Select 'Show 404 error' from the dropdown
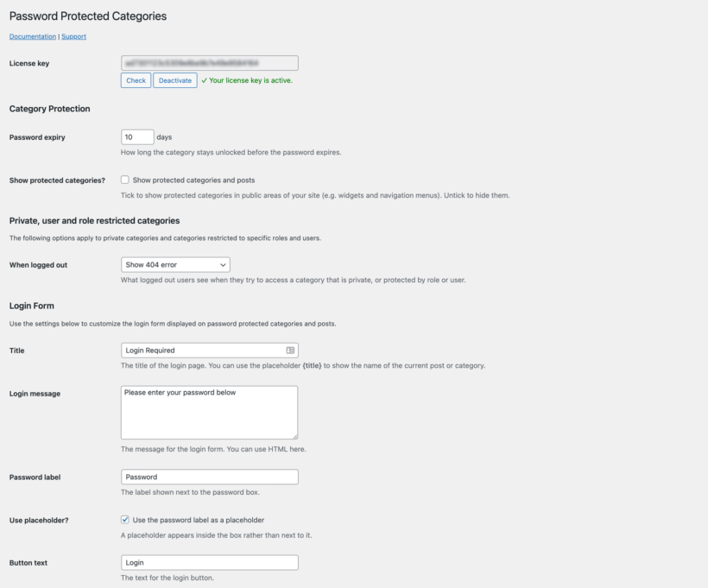The width and height of the screenshot is (708, 588). point(173,264)
